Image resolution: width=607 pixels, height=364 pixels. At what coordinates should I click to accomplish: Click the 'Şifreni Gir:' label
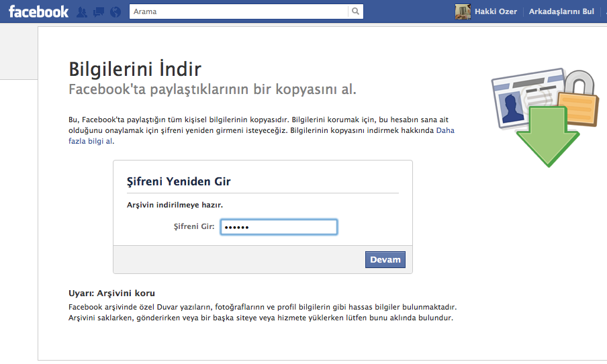194,226
